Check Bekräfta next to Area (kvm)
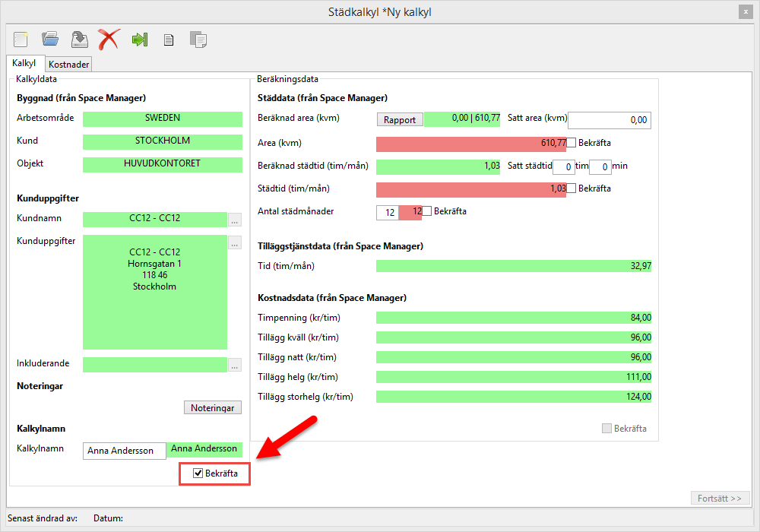The width and height of the screenshot is (760, 532). [572, 143]
